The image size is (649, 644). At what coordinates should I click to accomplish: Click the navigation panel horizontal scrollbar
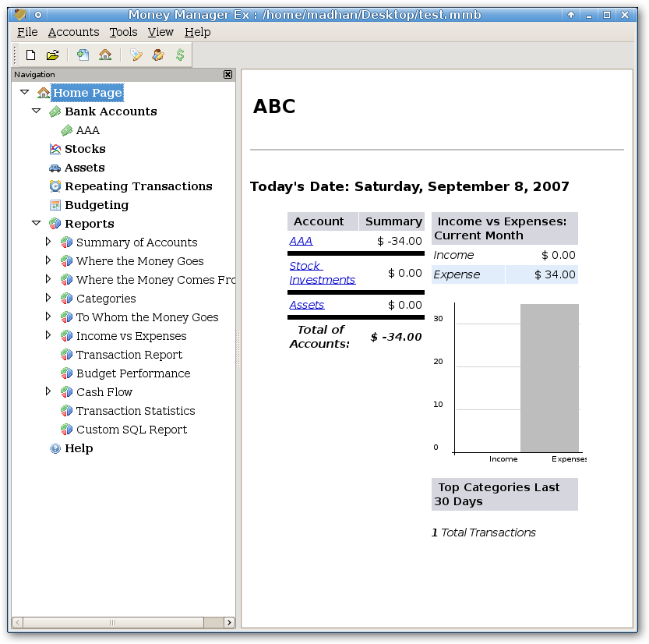(111, 623)
